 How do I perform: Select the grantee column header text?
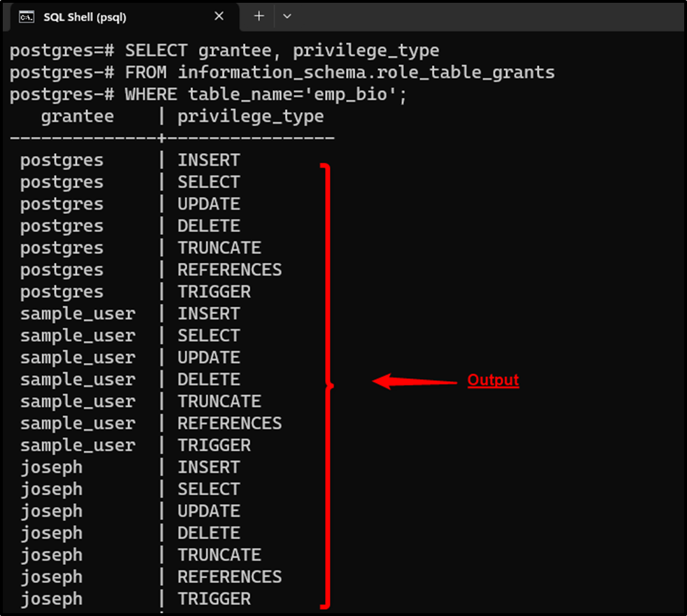[77, 116]
